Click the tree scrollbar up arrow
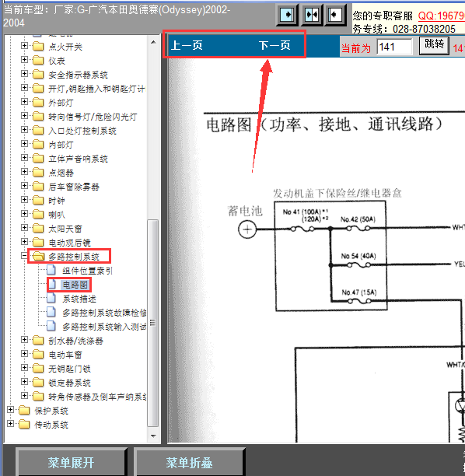The image size is (465, 476). pyautogui.click(x=153, y=42)
